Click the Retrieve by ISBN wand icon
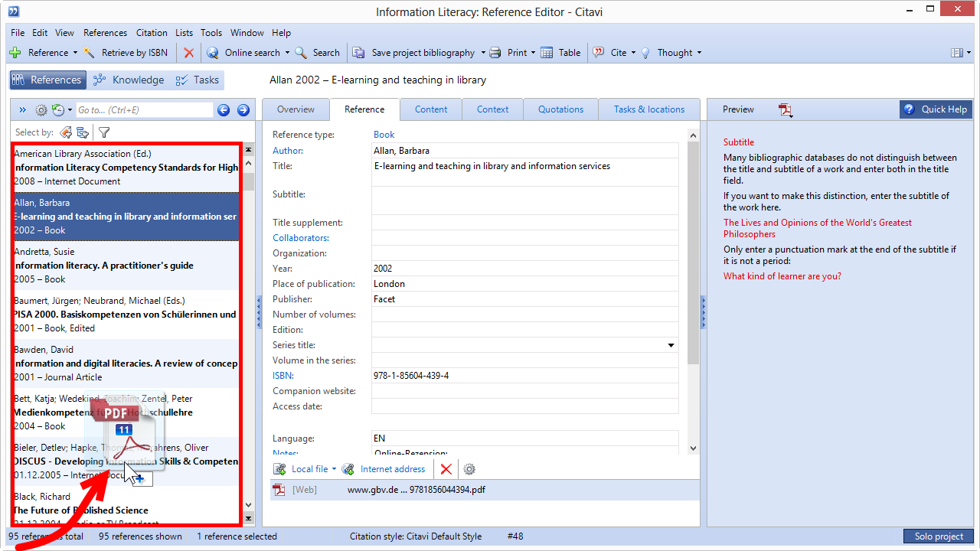 tap(90, 53)
